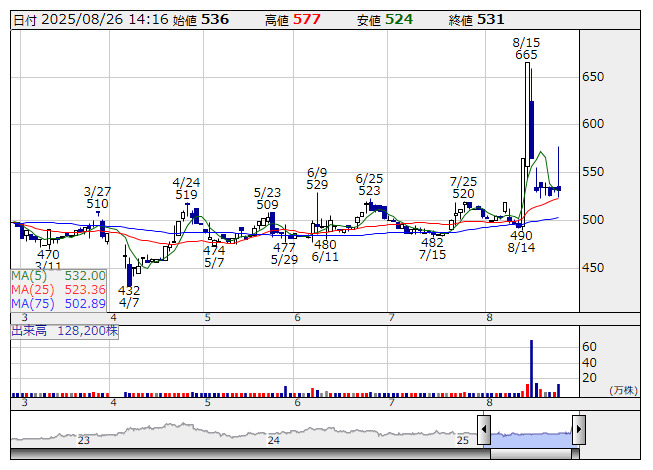Click the 8/15 peak label 665
653x470 pixels.
(526, 55)
